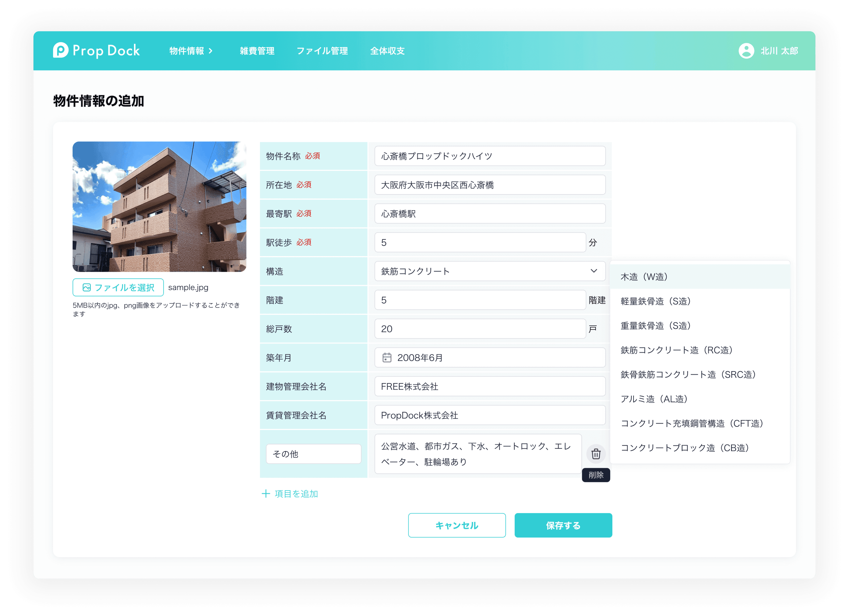
Task: Select 木造（W造）option
Action: click(700, 277)
